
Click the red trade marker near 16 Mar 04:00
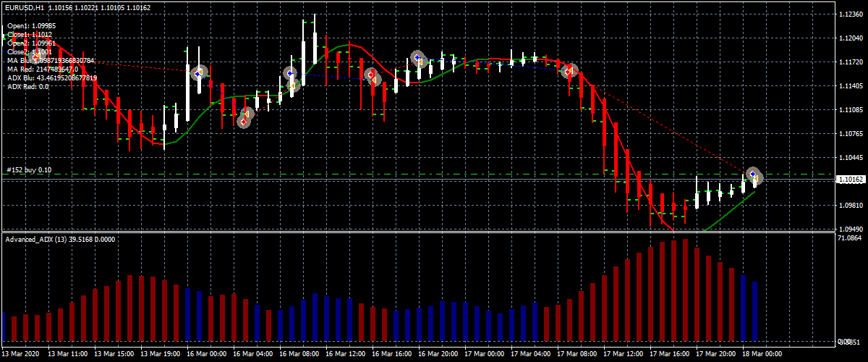click(244, 121)
